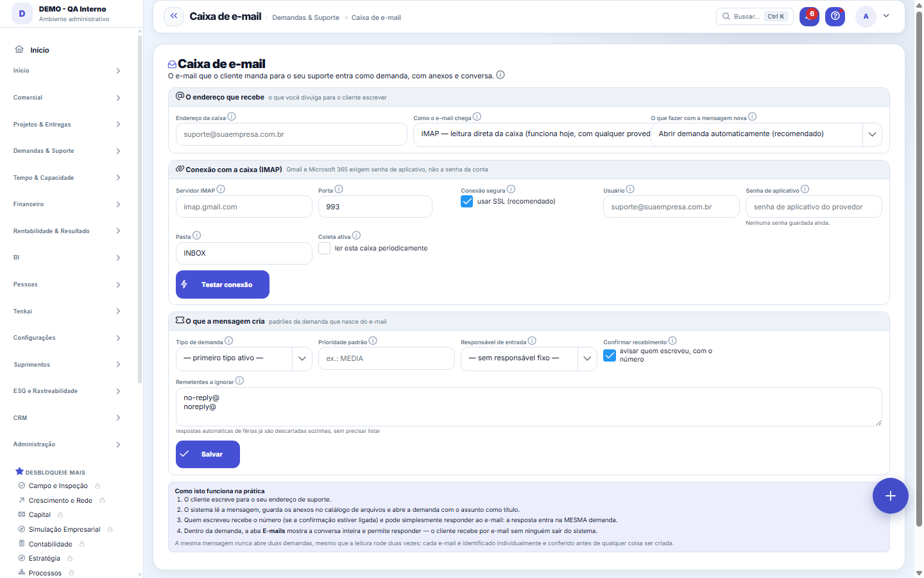This screenshot has height=578, width=924.
Task: Collapse sidebar with the double-chevron icon
Action: 173,17
